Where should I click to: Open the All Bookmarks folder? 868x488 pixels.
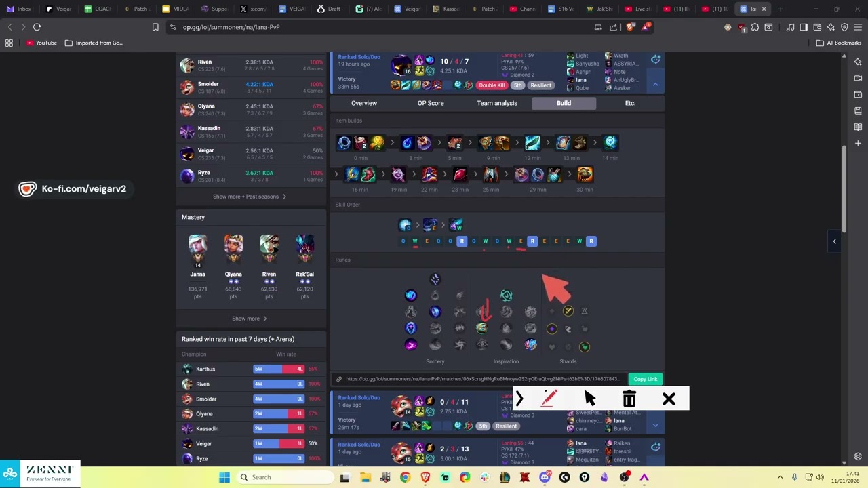tap(839, 43)
